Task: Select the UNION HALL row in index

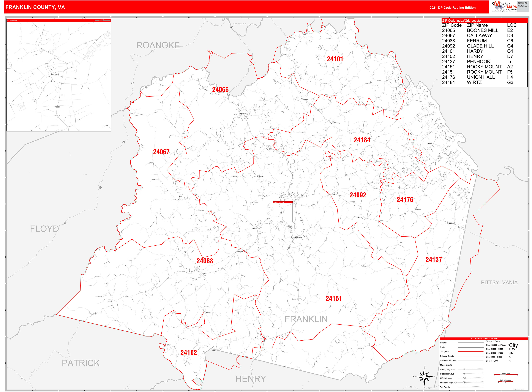Action: coord(477,77)
